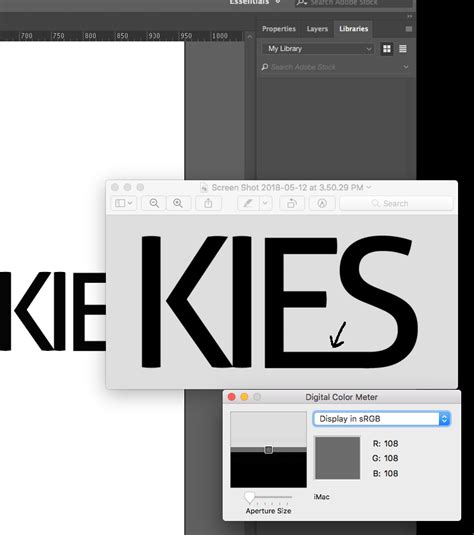Image resolution: width=474 pixels, height=535 pixels.
Task: Open the Essentials workspace switcher
Action: [x=254, y=2]
